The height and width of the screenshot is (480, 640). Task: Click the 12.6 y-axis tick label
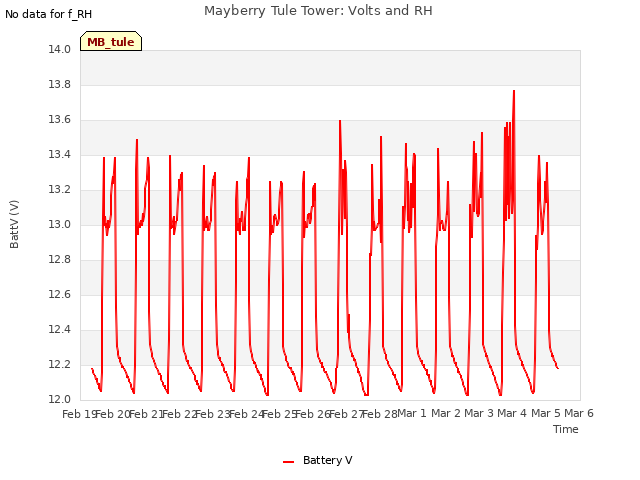pos(60,294)
